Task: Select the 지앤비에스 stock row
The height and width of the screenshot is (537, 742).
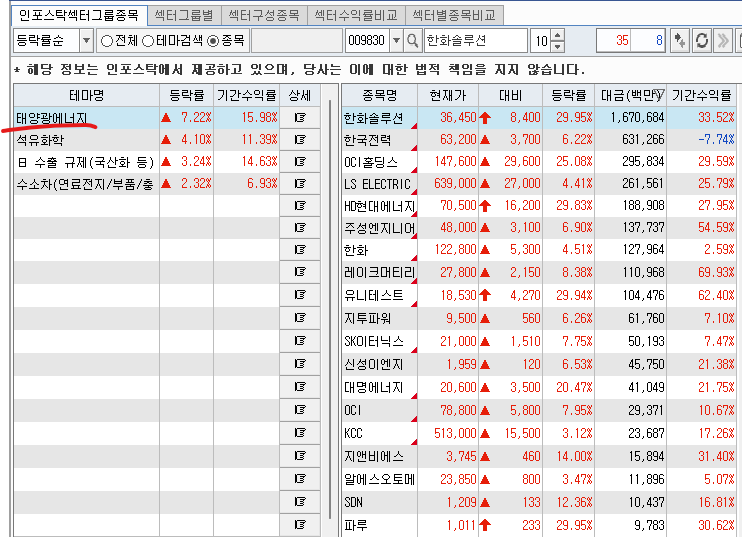Action: pyautogui.click(x=539, y=456)
